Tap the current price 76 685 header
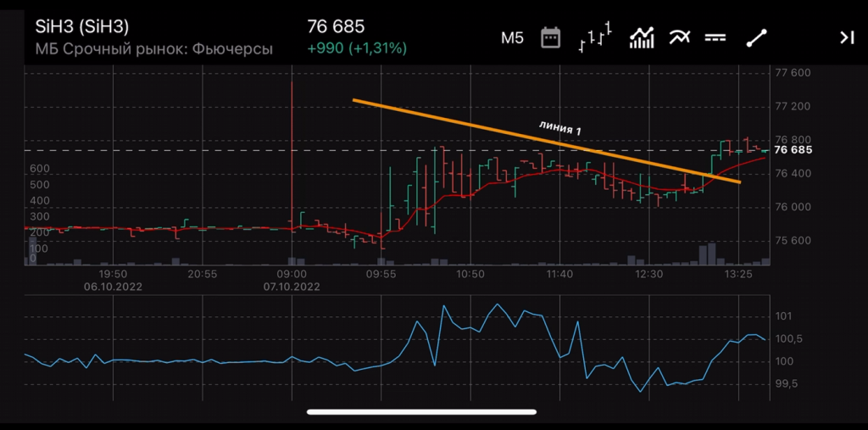868x430 pixels. [335, 27]
